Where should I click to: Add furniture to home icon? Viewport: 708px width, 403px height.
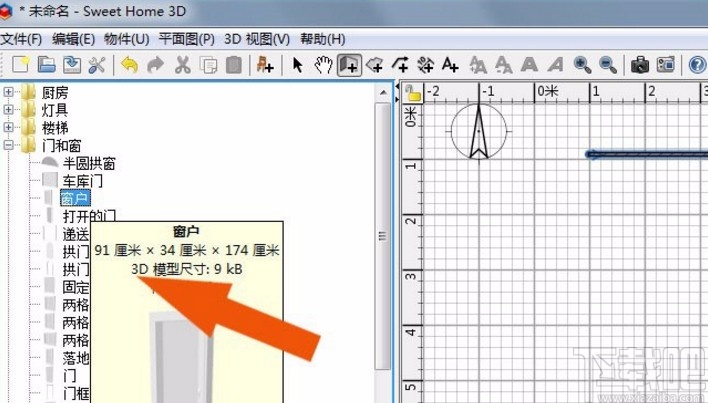click(x=265, y=65)
